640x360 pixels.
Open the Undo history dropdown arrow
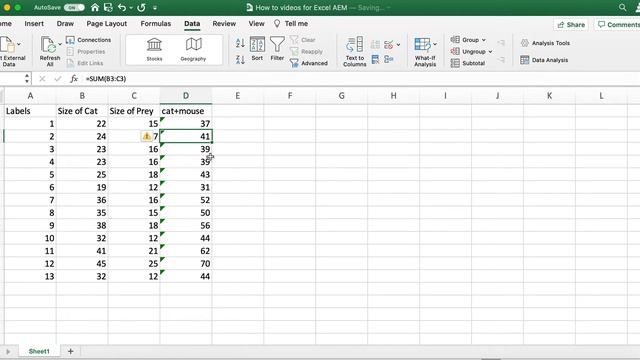click(x=131, y=8)
